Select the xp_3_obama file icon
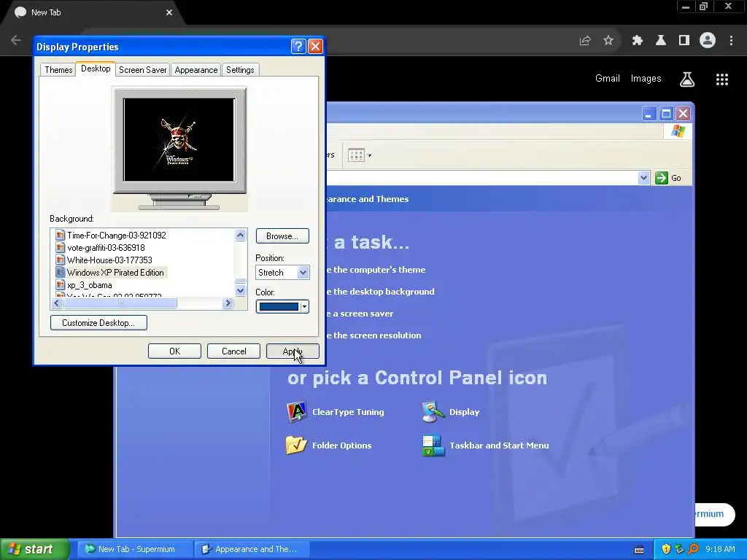 coord(60,285)
